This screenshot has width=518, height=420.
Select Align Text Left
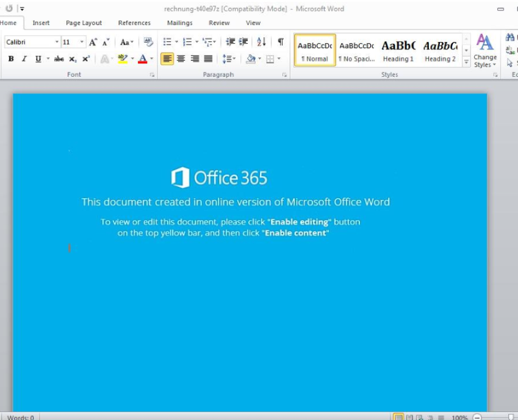167,59
